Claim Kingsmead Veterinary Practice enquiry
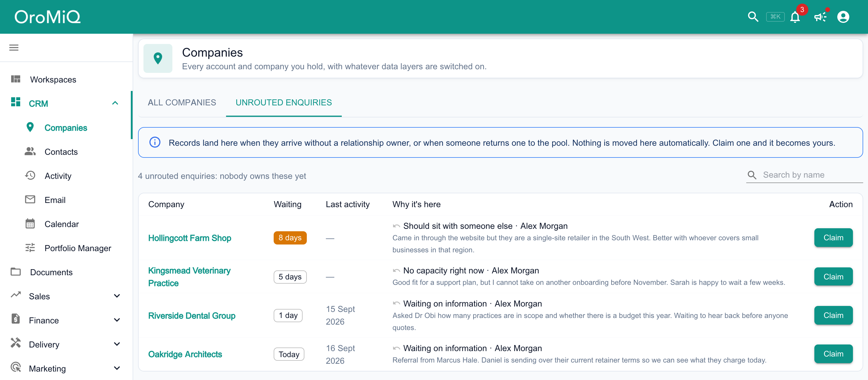868x380 pixels. [x=833, y=277]
